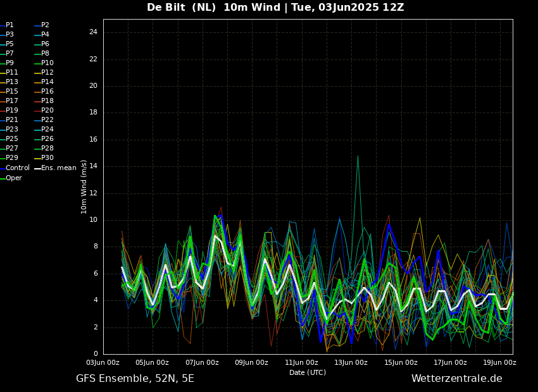The image size is (538, 392).
Task: Select the P22 legend label
Action: [x=47, y=120]
